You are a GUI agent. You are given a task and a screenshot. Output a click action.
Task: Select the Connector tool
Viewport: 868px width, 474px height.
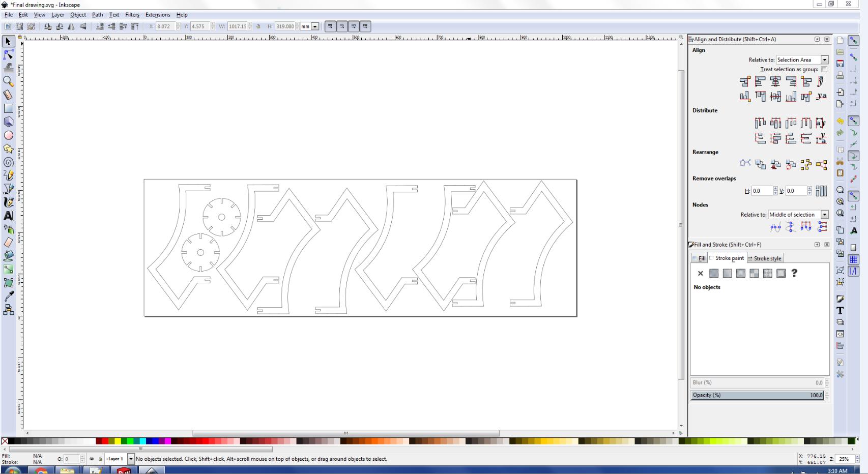(8, 310)
